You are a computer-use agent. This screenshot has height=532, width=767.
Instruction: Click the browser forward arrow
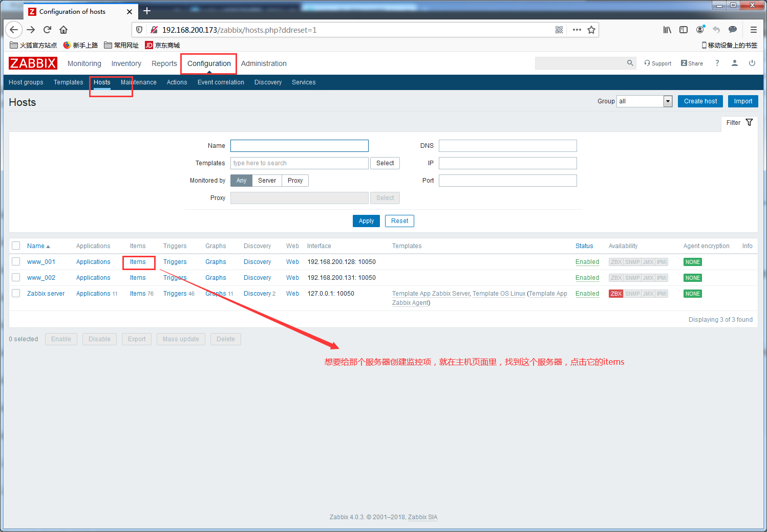(x=31, y=30)
